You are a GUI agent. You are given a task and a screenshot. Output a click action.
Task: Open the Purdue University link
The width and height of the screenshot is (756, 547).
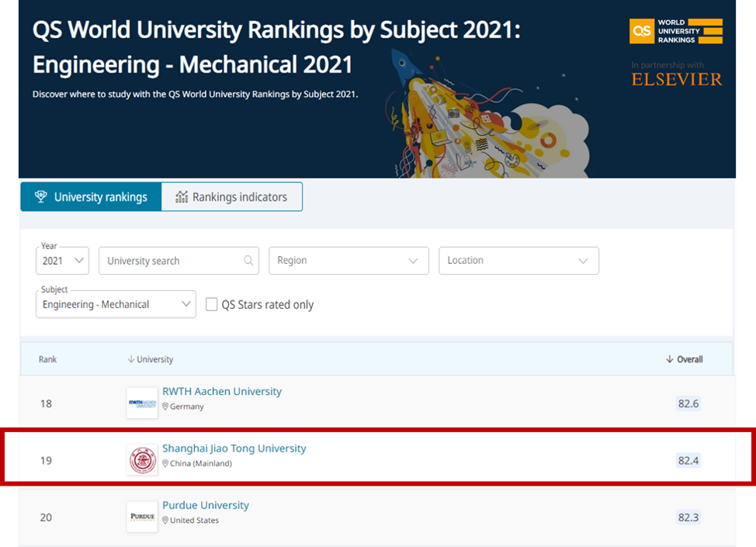coord(206,505)
